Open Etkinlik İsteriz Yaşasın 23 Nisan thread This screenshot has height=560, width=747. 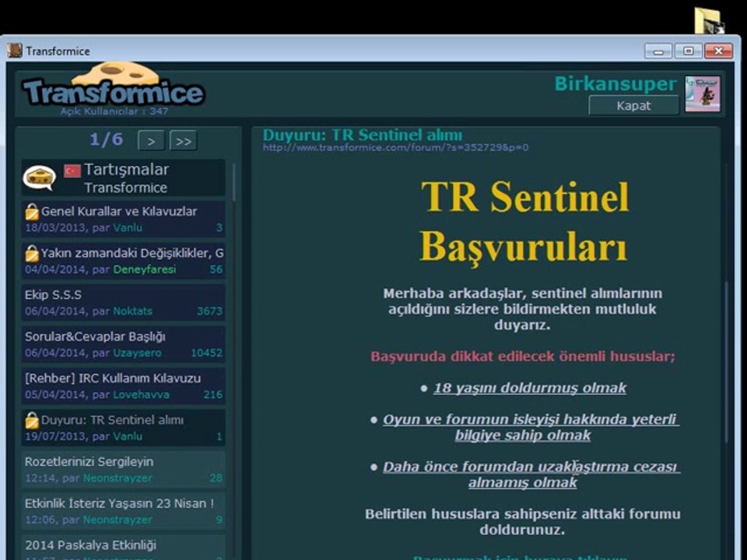[x=124, y=511]
